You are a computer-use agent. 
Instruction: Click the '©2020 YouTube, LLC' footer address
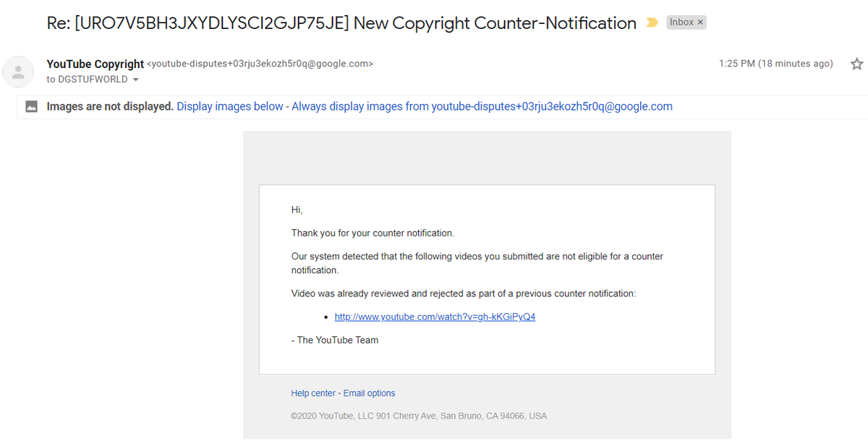419,416
